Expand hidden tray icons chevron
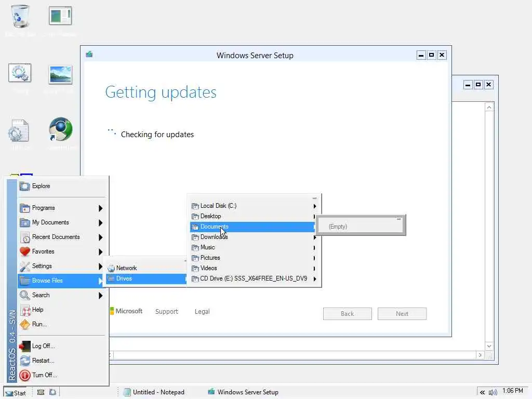The height and width of the screenshot is (399, 532). [482, 392]
